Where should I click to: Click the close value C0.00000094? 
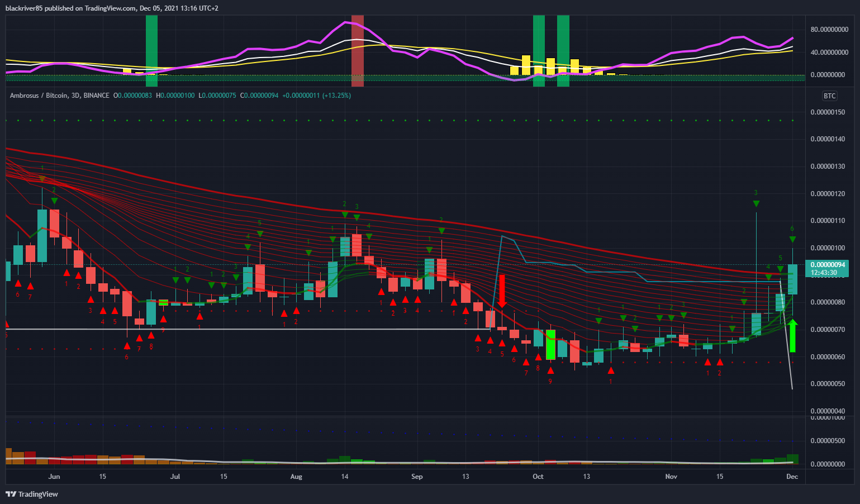point(259,96)
